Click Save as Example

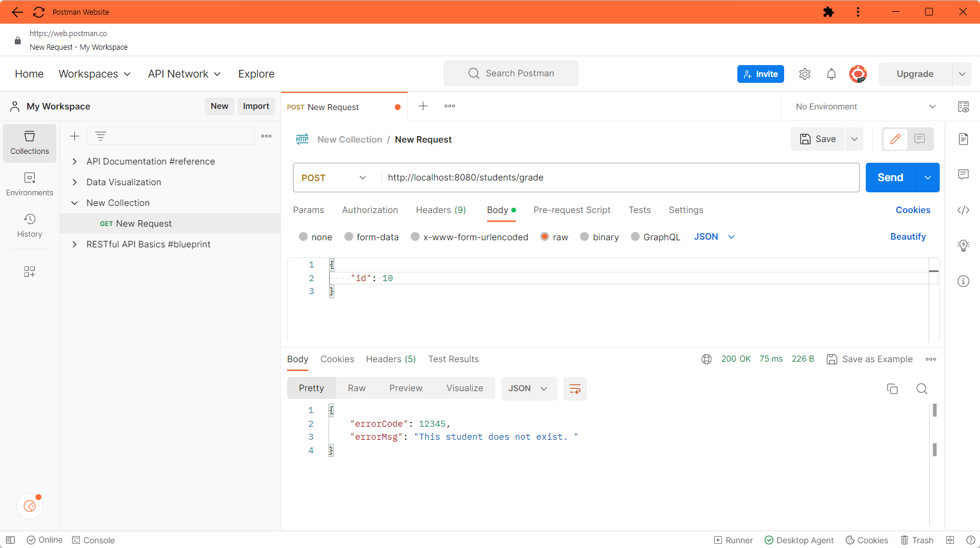coord(869,359)
